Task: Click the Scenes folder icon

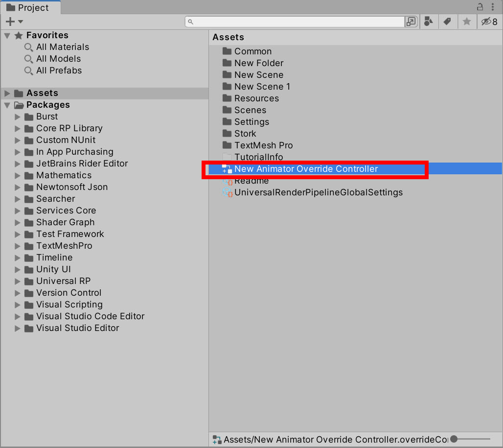Action: coord(227,110)
